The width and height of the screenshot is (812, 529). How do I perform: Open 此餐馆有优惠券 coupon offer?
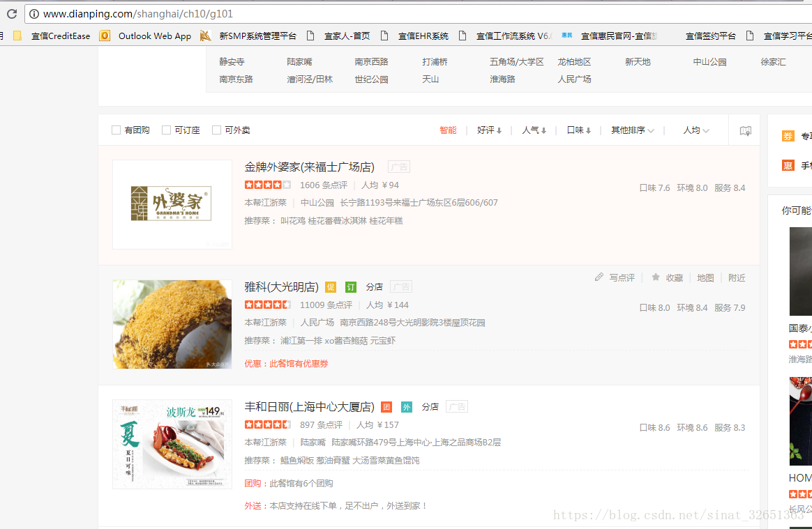[x=299, y=363]
